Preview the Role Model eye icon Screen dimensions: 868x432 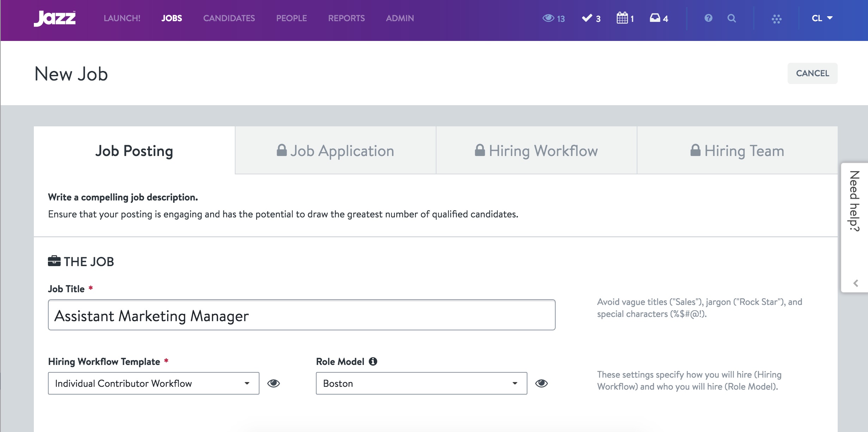tap(542, 383)
